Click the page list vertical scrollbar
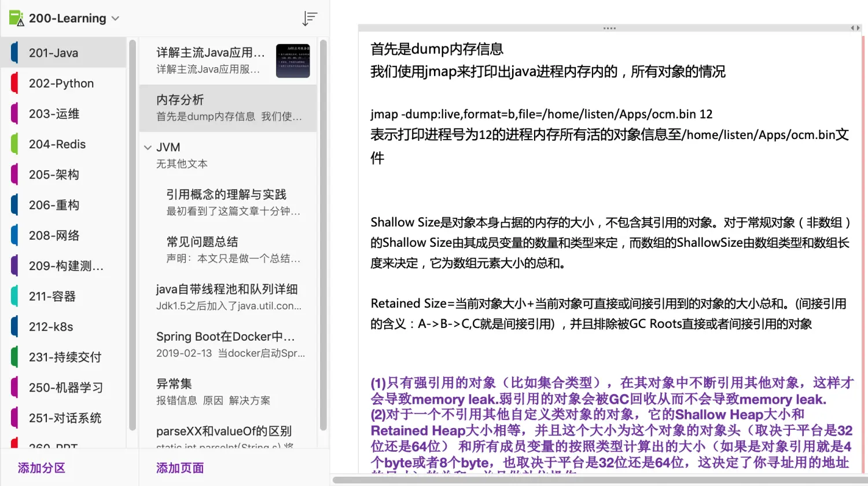Image resolution: width=868 pixels, height=486 pixels. [x=323, y=235]
